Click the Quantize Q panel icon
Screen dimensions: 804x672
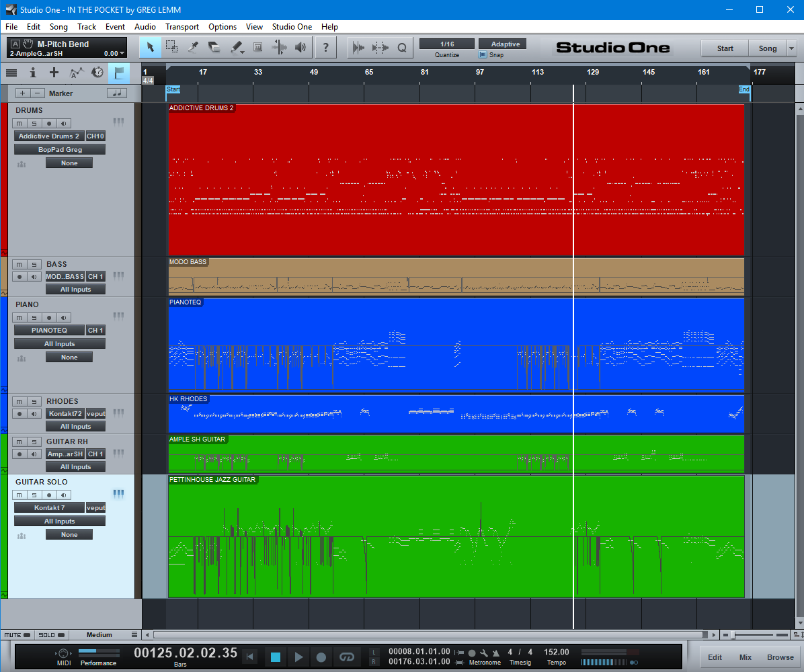(x=402, y=48)
